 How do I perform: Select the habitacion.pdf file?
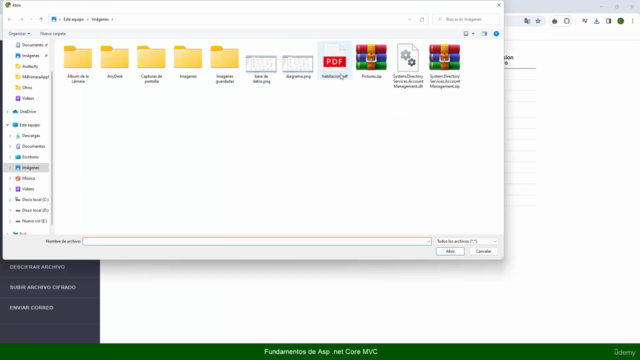click(x=335, y=61)
